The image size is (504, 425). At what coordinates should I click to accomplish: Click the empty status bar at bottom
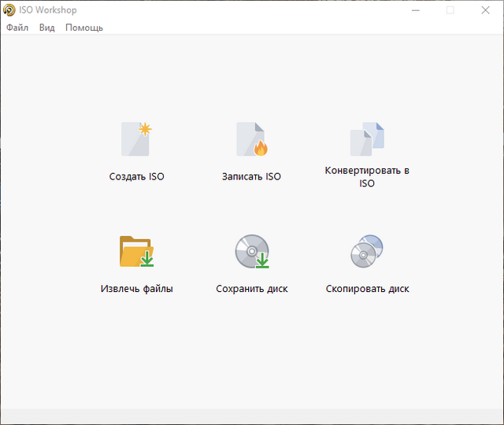(x=252, y=416)
